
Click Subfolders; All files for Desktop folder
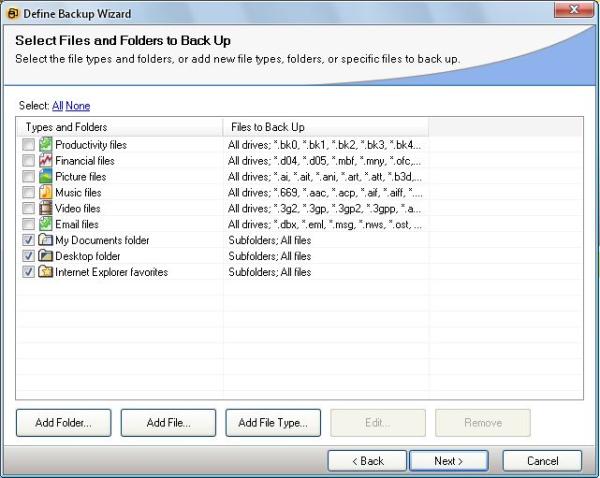click(270, 256)
